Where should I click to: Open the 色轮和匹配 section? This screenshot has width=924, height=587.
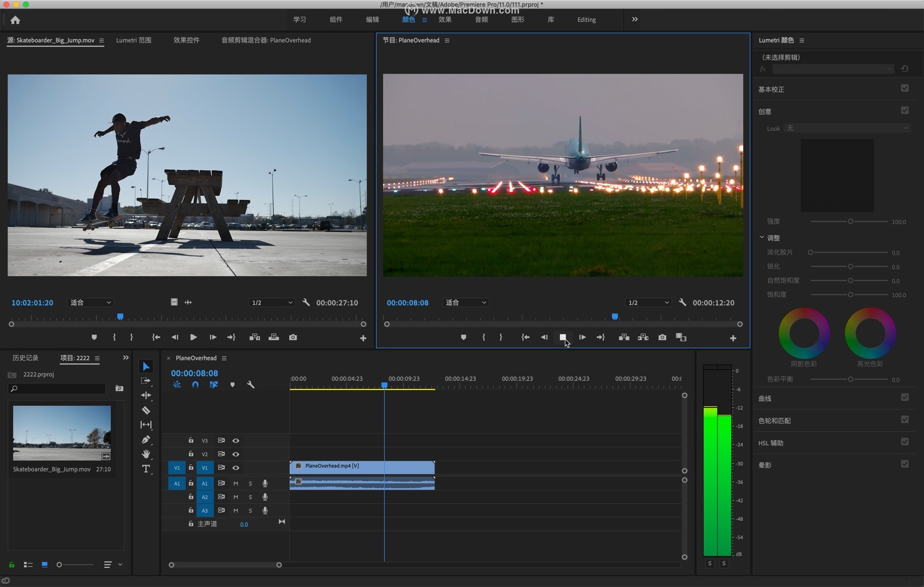[774, 421]
